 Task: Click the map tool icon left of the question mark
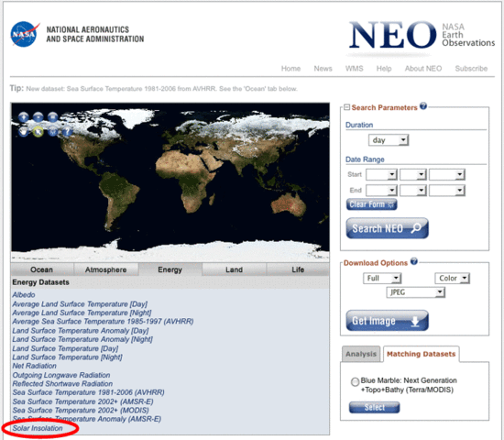click(52, 131)
